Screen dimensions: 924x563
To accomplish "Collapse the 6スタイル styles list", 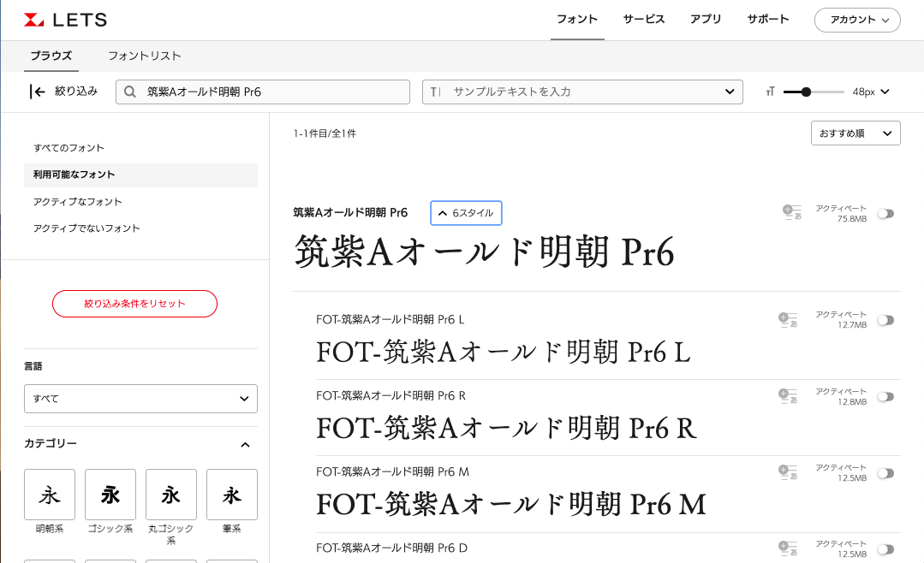I will (466, 212).
